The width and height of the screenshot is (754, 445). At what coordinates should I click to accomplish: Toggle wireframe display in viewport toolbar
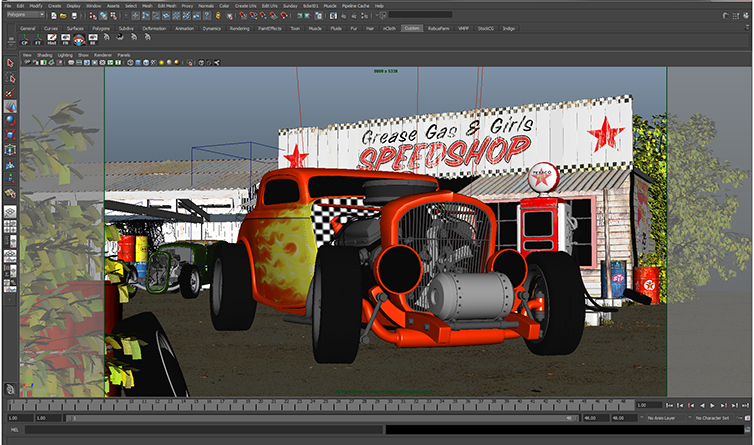[x=130, y=63]
